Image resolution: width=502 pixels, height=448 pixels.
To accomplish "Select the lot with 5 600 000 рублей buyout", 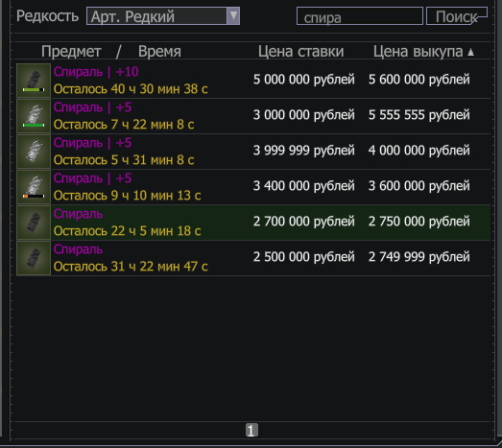I will point(253,81).
